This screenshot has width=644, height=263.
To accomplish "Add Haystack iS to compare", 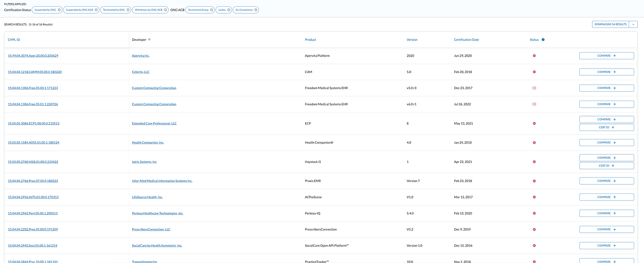I will click(606, 158).
